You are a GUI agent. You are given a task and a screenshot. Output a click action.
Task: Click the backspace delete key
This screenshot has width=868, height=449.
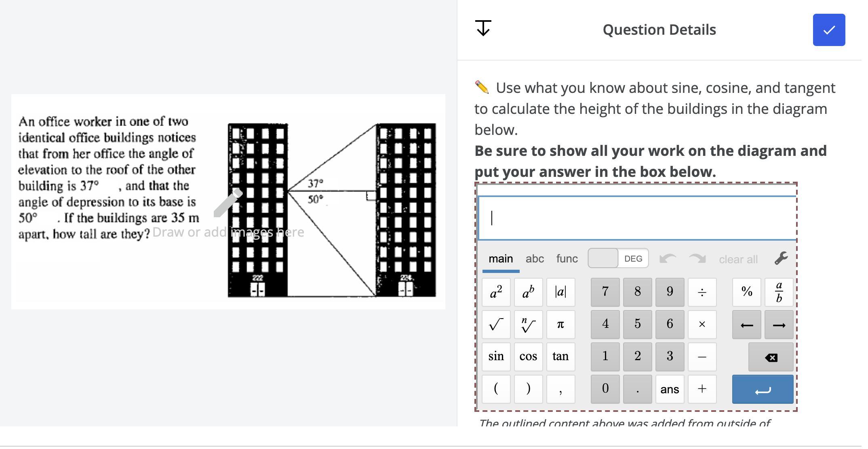tap(771, 357)
